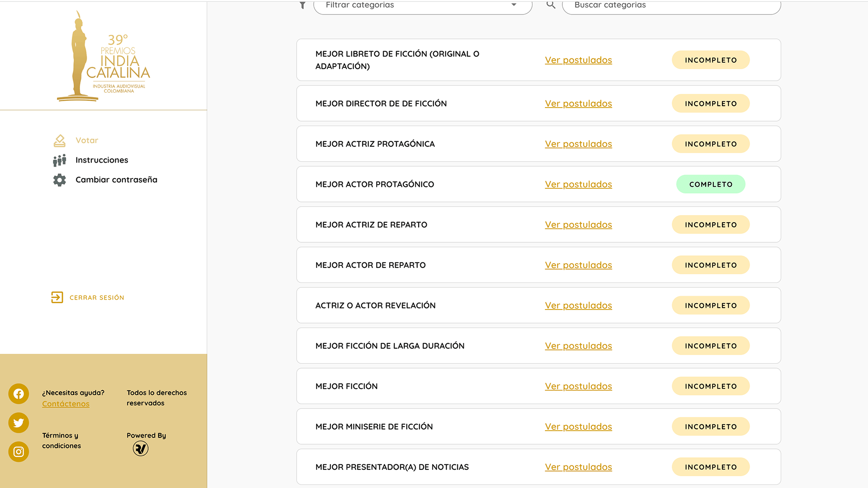Click the filter funnel icon

click(302, 5)
